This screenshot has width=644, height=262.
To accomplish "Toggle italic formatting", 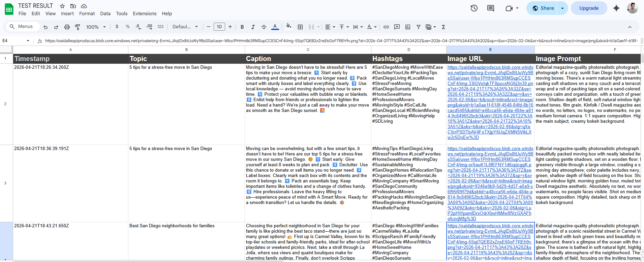I will (253, 27).
